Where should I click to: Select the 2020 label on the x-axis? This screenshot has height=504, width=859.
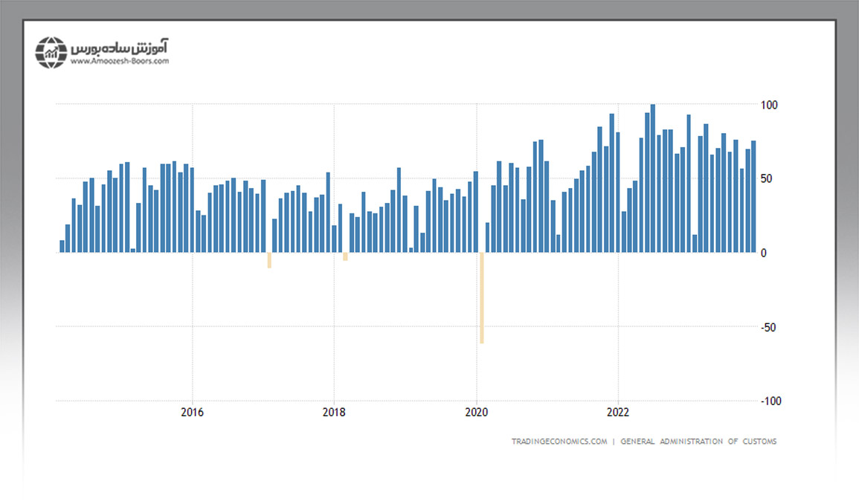[x=476, y=413]
